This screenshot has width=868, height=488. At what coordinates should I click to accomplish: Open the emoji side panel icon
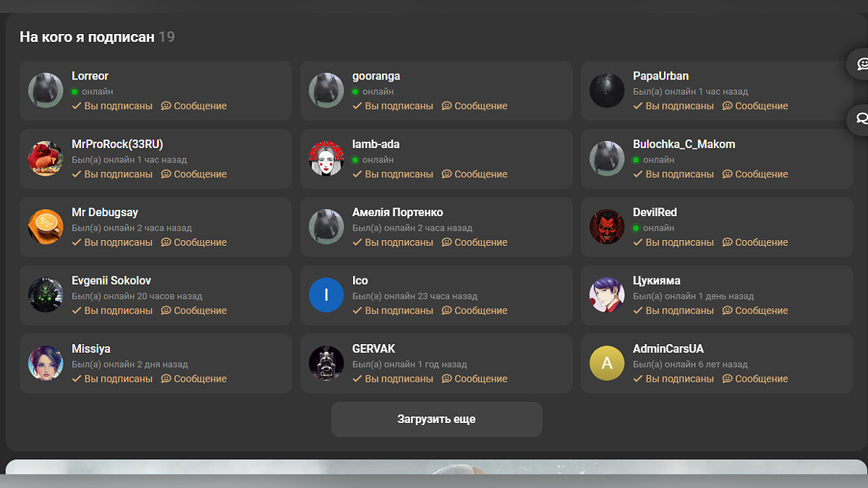point(861,64)
